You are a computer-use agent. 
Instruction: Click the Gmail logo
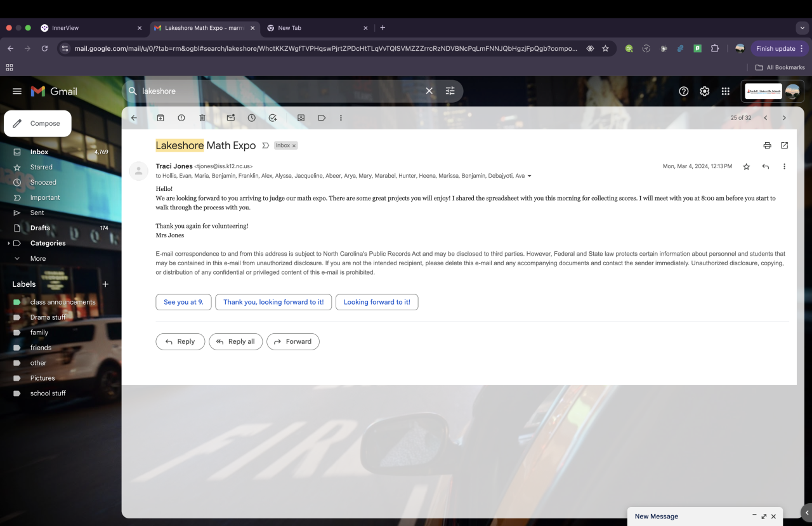click(x=55, y=91)
